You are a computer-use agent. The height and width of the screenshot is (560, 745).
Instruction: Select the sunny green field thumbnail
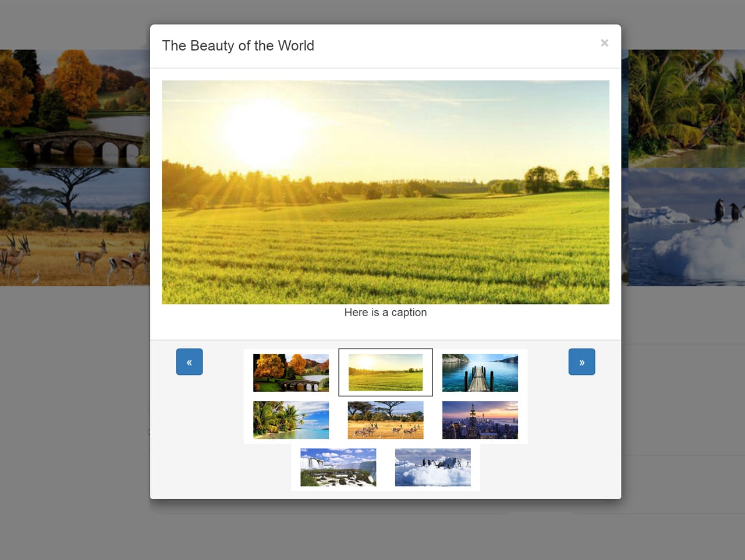(x=385, y=372)
